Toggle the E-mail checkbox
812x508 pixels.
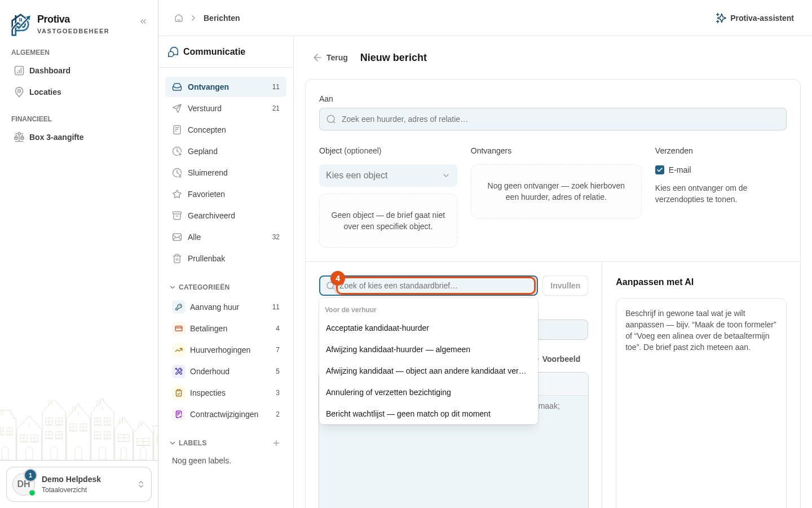click(660, 170)
